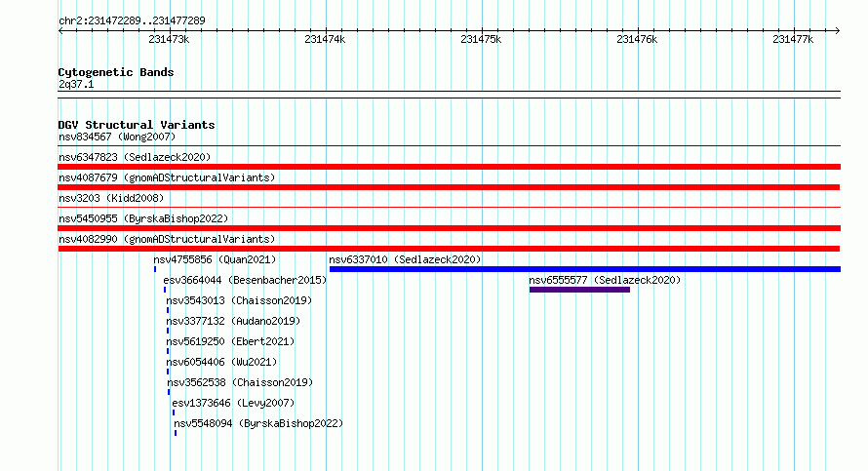
Task: Click the purple nsv6555577 variant bar
Action: click(579, 290)
